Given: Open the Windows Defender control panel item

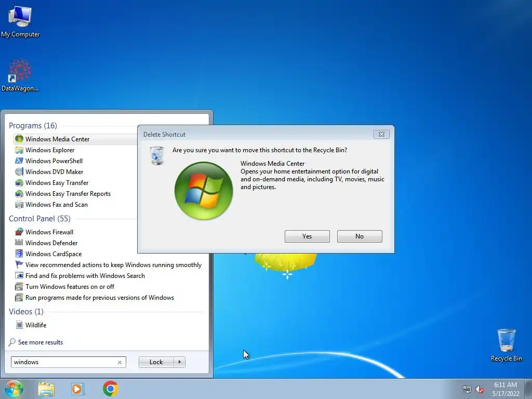Looking at the screenshot, I should (51, 243).
